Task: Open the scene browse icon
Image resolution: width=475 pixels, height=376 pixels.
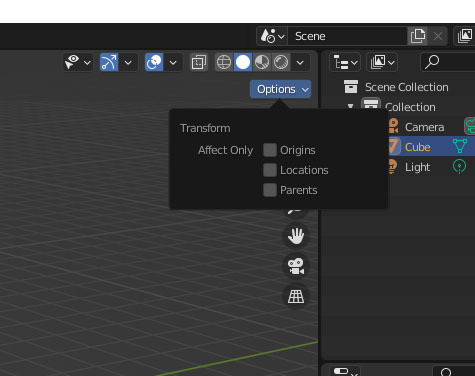Action: coord(272,36)
